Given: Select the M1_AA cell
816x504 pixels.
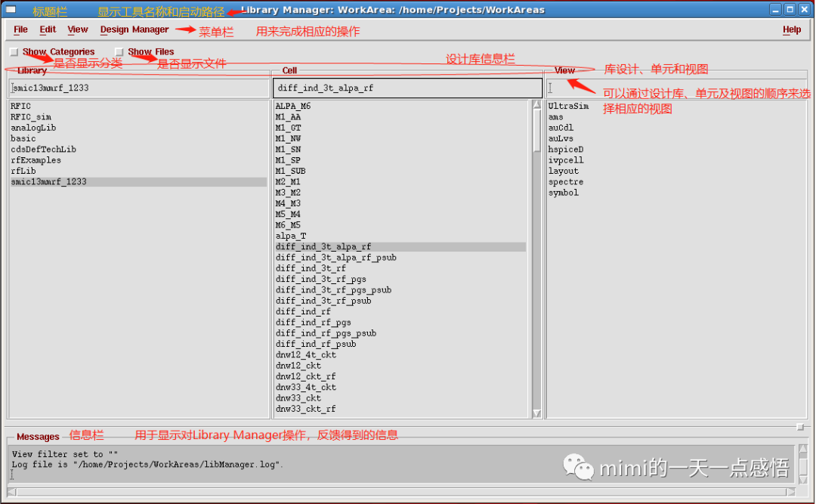Looking at the screenshot, I should [289, 117].
